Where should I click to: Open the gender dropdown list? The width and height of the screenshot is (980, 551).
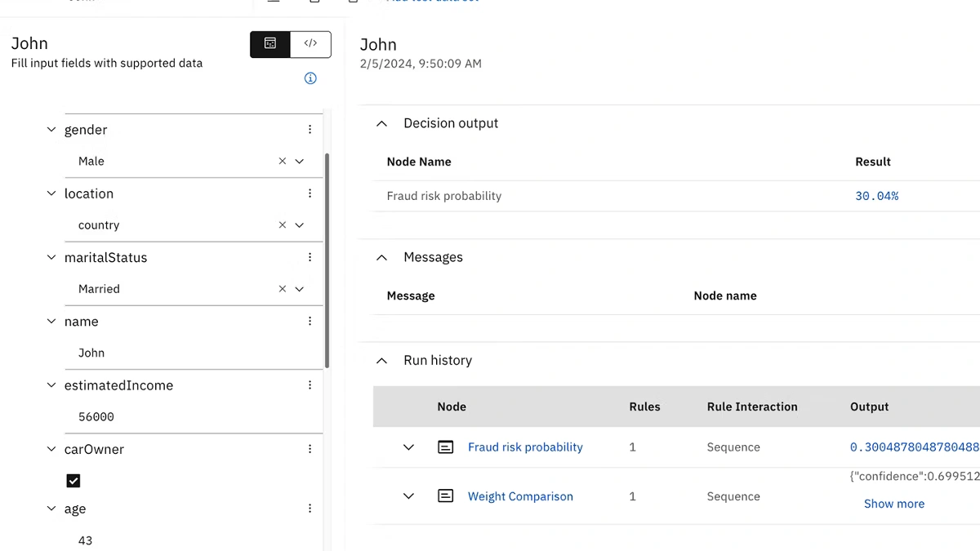(x=300, y=162)
